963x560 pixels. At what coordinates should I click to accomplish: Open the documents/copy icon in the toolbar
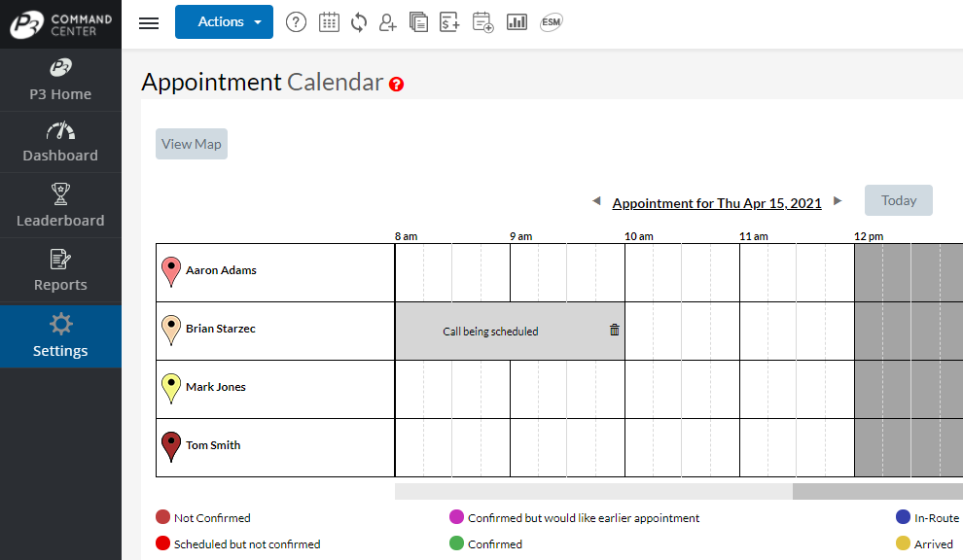coord(418,21)
